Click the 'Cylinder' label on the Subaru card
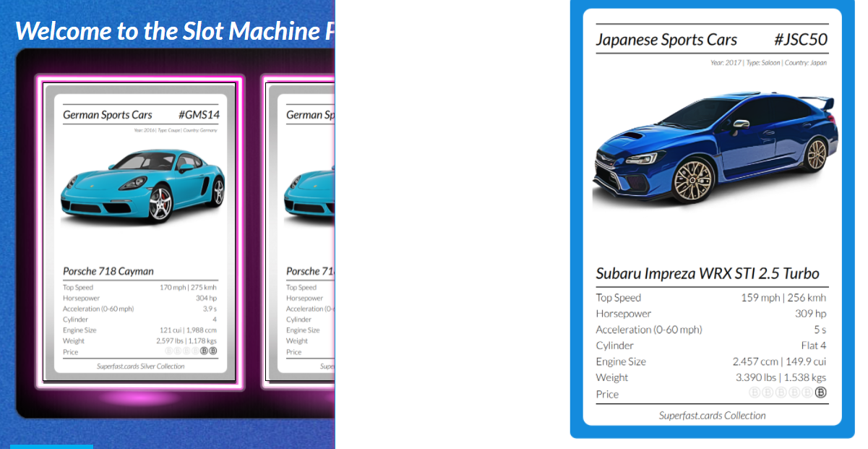The width and height of the screenshot is (868, 449). [x=615, y=345]
